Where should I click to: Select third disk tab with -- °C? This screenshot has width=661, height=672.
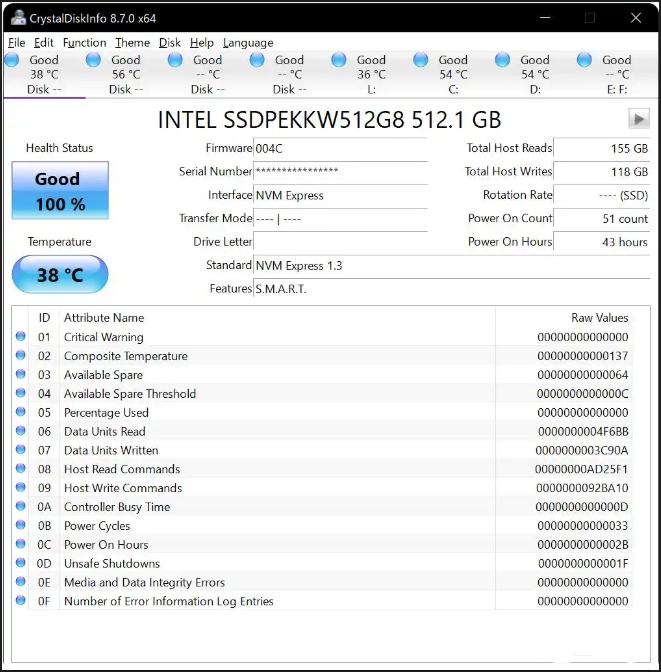(x=207, y=74)
